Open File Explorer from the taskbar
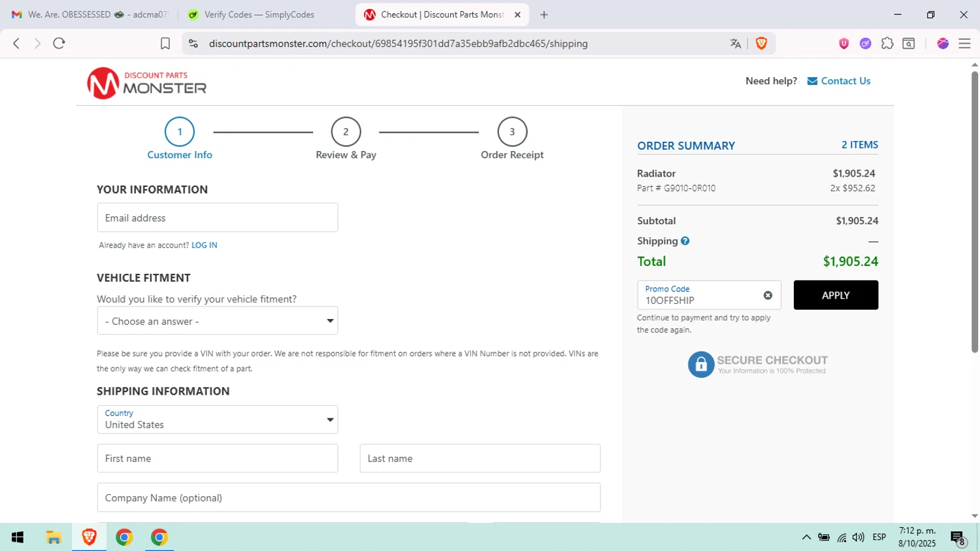This screenshot has width=980, height=551. [54, 537]
